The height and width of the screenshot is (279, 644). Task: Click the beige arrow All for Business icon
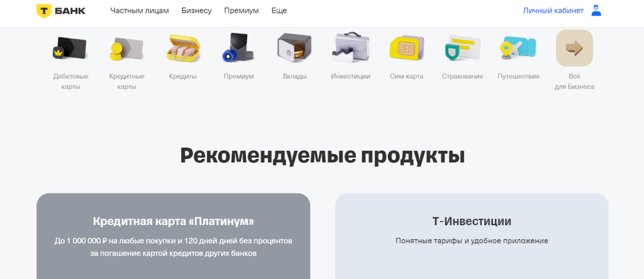pyautogui.click(x=574, y=48)
